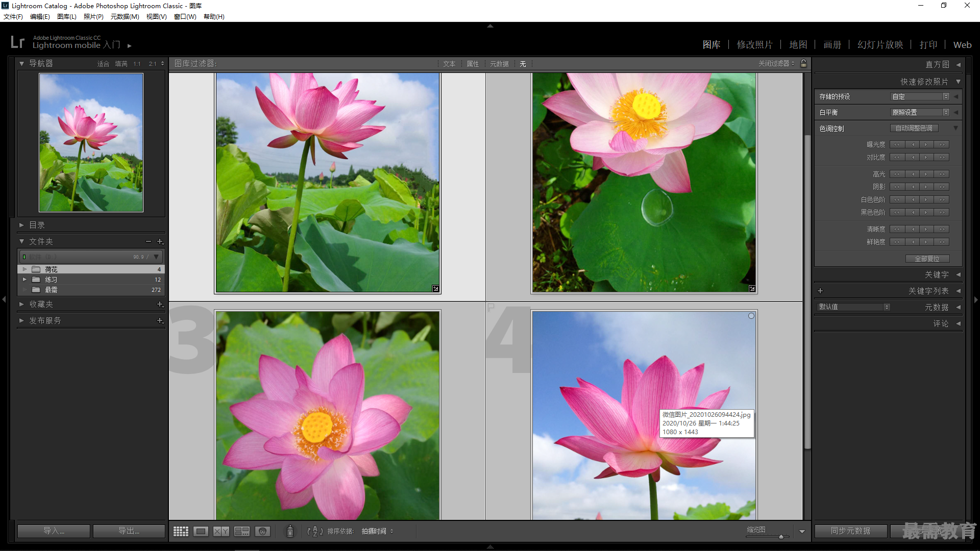This screenshot has height=551, width=980.
Task: Click badge icon on second lotus thumbnail
Action: [x=752, y=288]
